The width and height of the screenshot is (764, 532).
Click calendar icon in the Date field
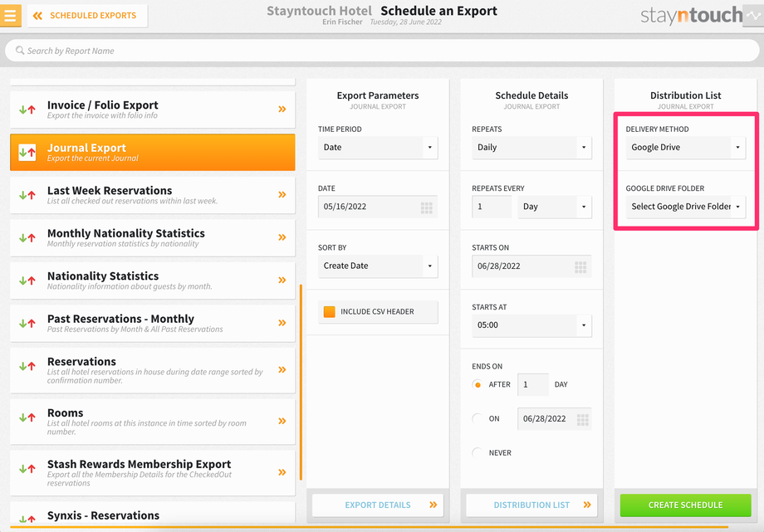click(426, 208)
